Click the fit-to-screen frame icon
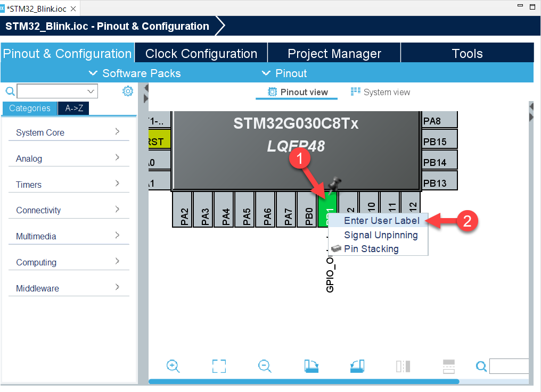This screenshot has width=541, height=392. 219,366
